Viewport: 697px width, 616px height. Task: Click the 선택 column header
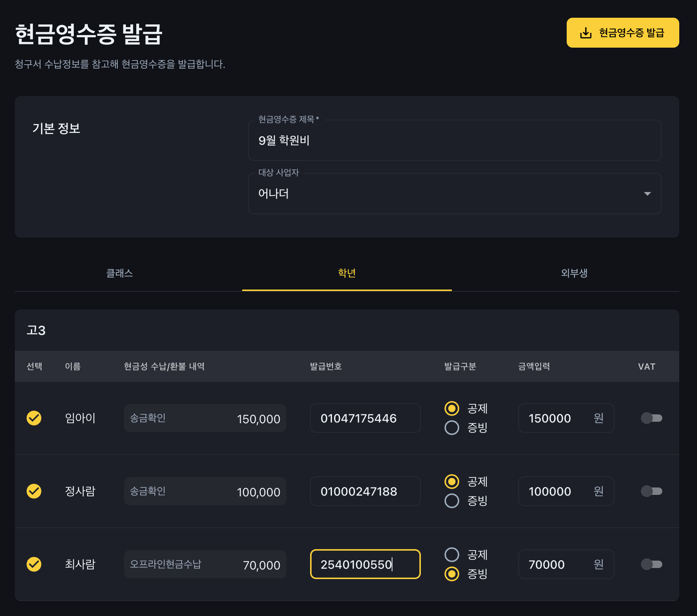click(x=34, y=366)
